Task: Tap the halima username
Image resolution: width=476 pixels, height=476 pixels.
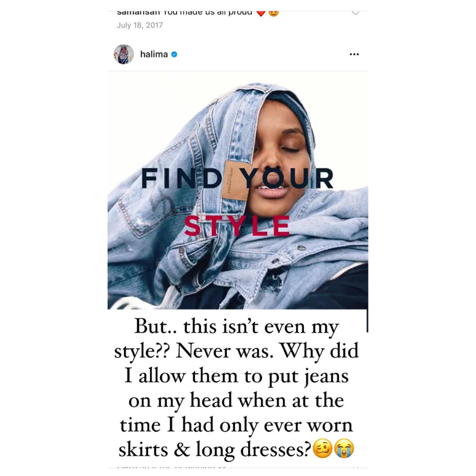Action: click(x=154, y=54)
